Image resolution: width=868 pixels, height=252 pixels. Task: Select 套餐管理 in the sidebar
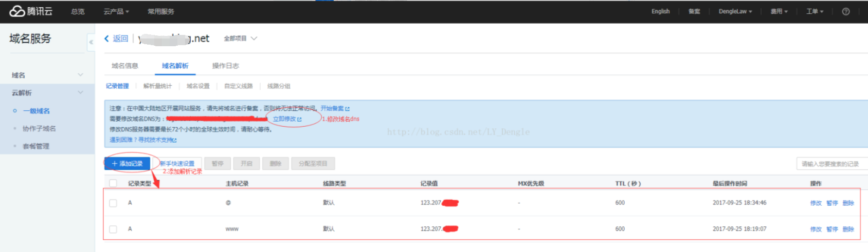tap(36, 146)
